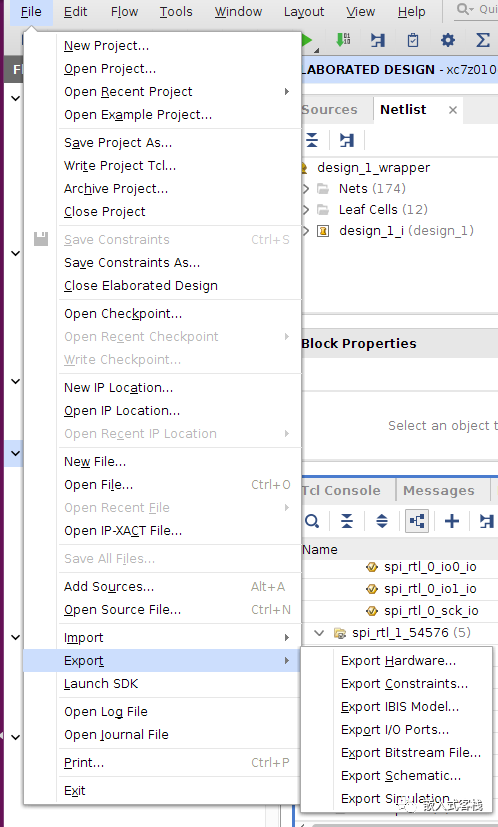Click search icon in Tcl Console toolbar
The image size is (498, 827).
[312, 521]
